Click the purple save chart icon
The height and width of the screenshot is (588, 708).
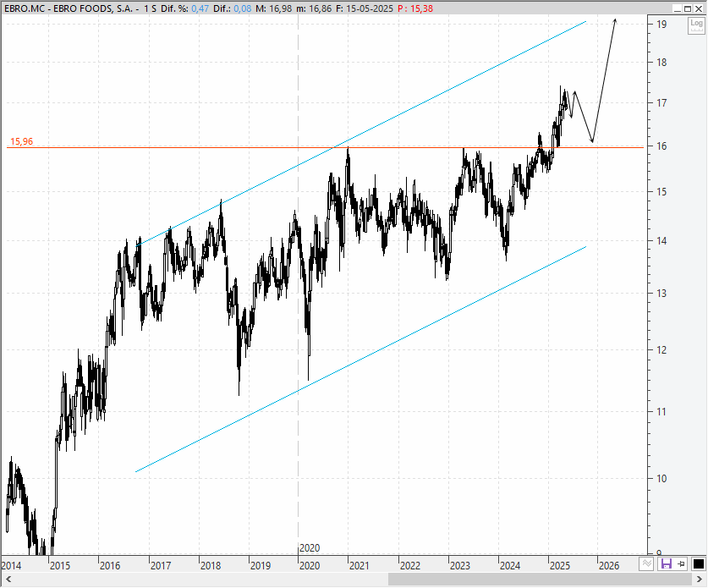666,563
